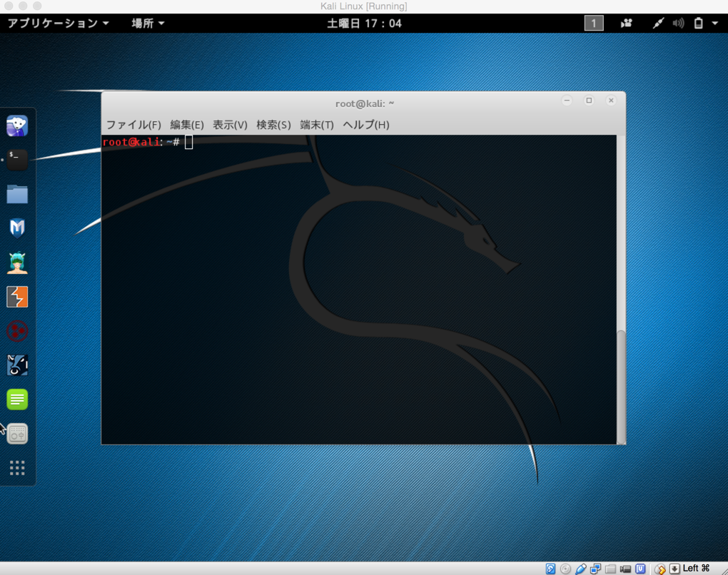Open BeEF bull icon in dock

(17, 365)
